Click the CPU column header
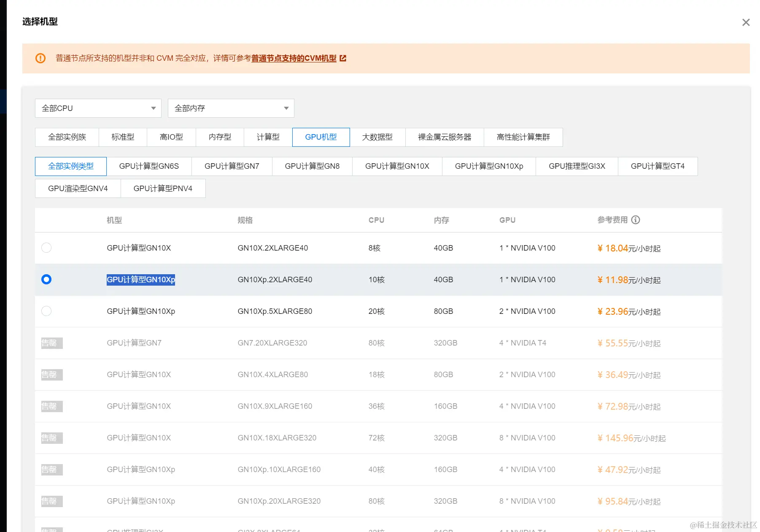760x532 pixels. 376,220
